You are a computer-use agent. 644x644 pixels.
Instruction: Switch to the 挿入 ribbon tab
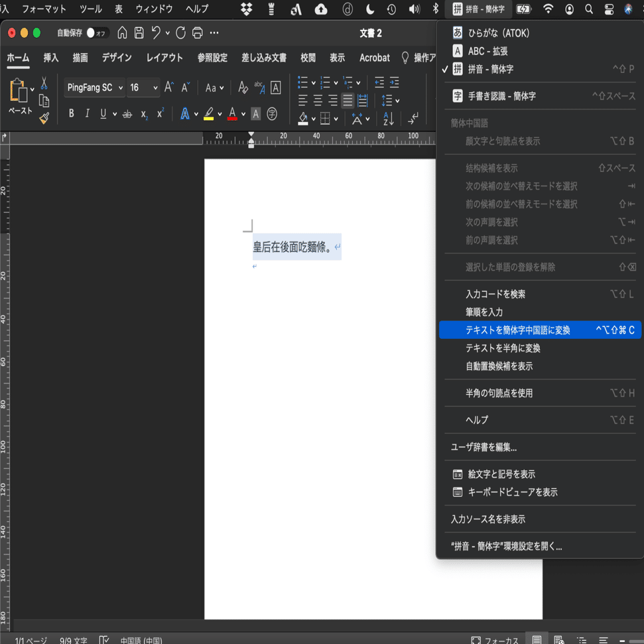coord(51,57)
